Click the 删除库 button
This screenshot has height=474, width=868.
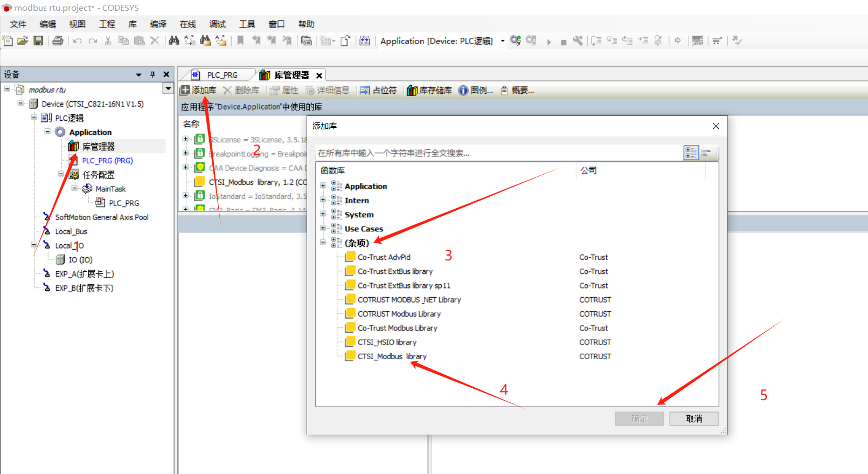coord(241,91)
